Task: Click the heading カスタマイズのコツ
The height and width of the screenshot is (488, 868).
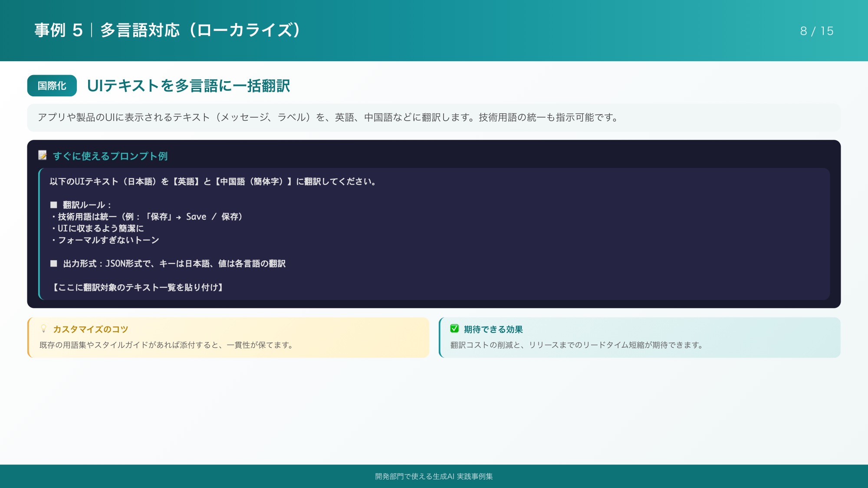Action: pos(91,330)
